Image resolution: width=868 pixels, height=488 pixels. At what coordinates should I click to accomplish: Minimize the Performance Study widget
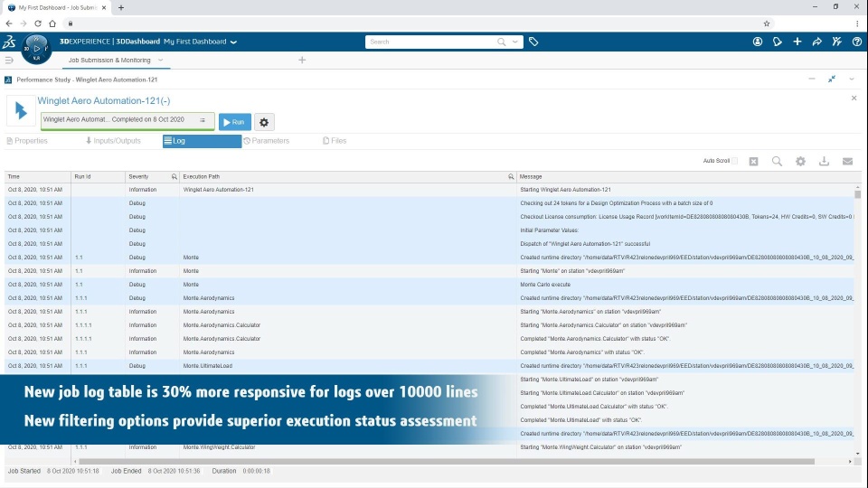tap(812, 80)
